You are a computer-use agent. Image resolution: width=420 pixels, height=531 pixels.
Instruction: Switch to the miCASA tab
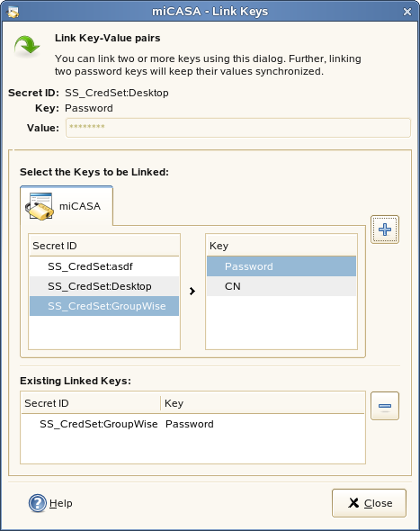tap(67, 206)
